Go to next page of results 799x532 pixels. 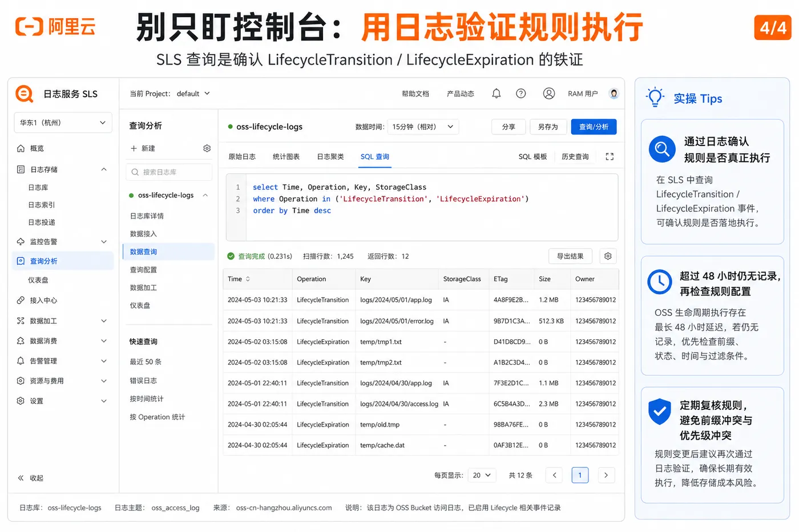pyautogui.click(x=606, y=475)
